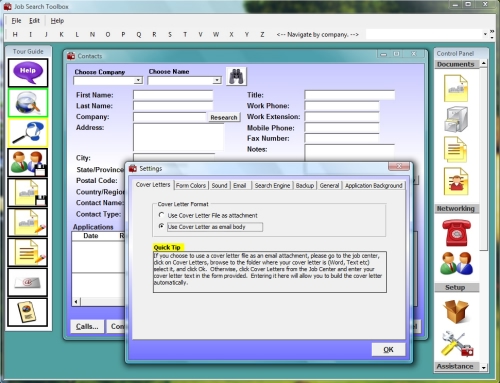Click the yellow document with floppy disk icon in Tour Guide

(28, 192)
